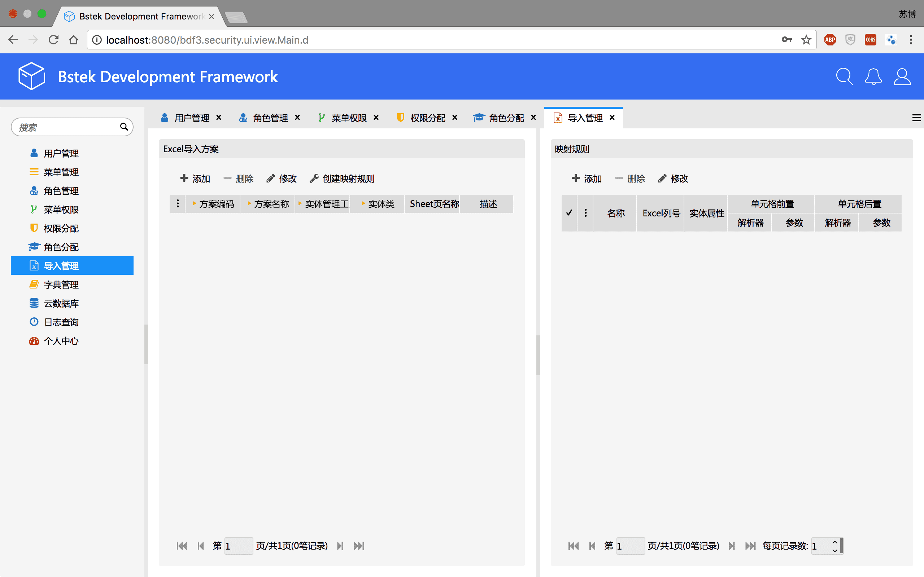Open column options dots in mapping rules grid
This screenshot has height=577, width=924.
tap(585, 213)
